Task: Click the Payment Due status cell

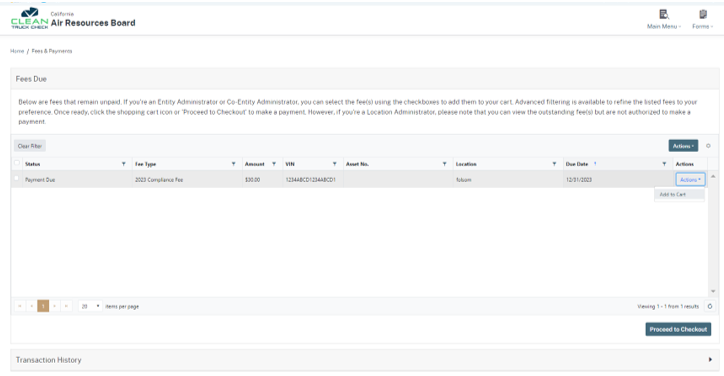Action: click(77, 180)
